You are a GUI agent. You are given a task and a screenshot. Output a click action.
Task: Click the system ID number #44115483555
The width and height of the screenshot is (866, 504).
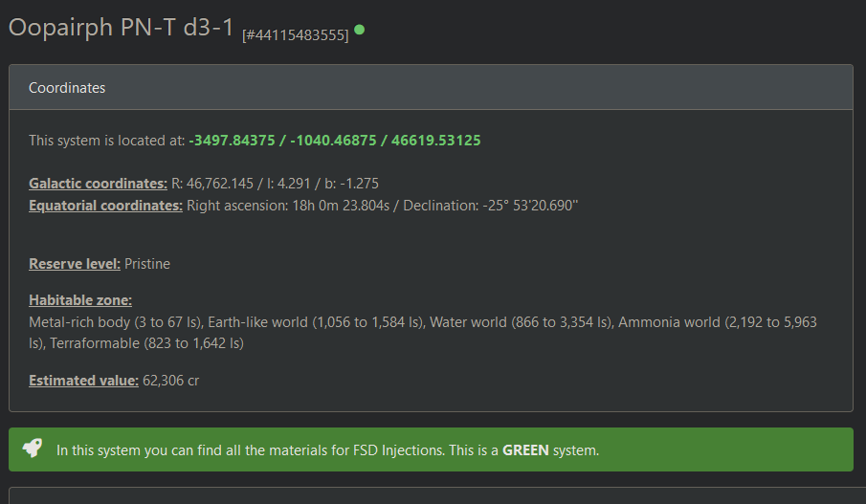[295, 34]
